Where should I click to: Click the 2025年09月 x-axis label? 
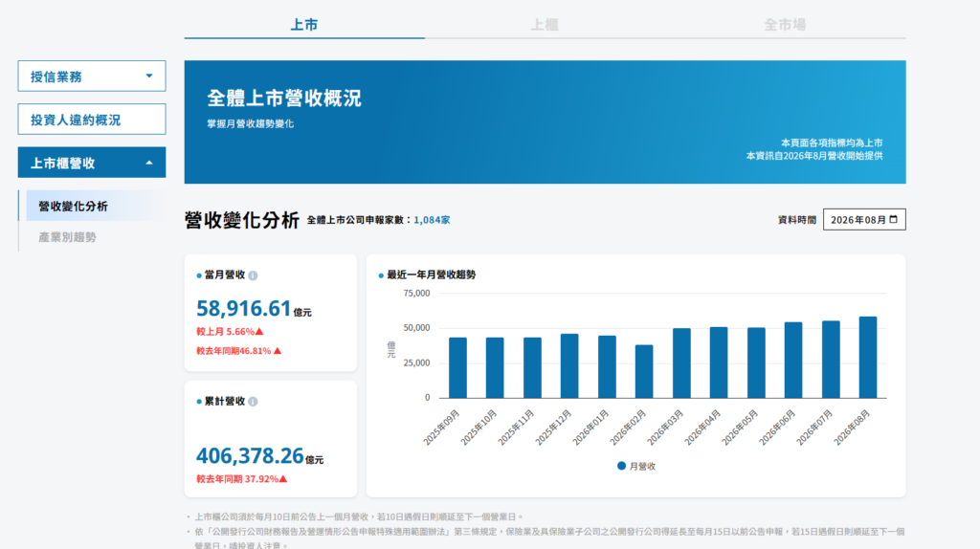(441, 428)
